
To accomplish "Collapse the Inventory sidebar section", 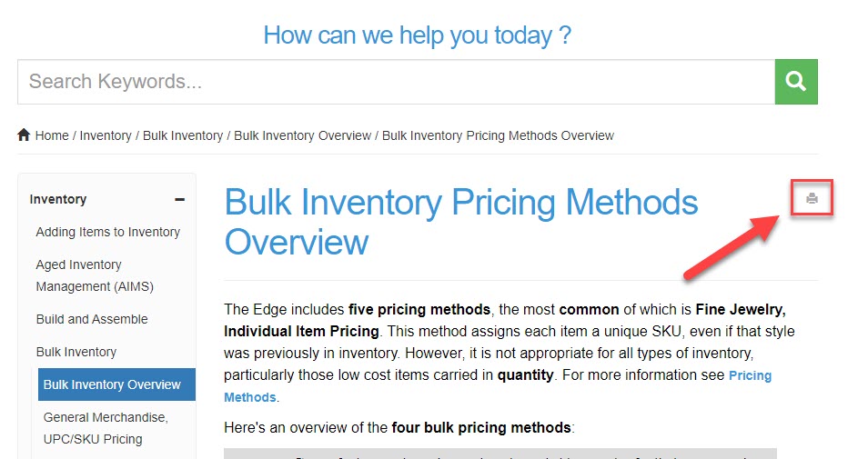I will [x=179, y=199].
